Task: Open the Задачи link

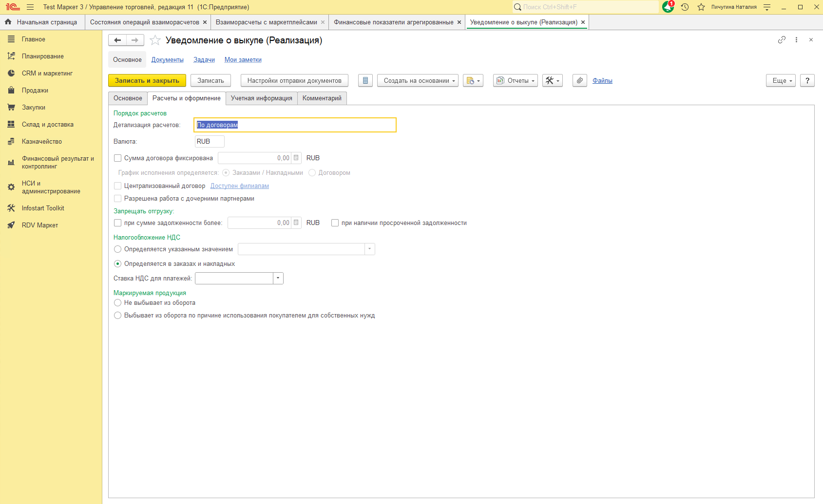Action: click(x=204, y=60)
